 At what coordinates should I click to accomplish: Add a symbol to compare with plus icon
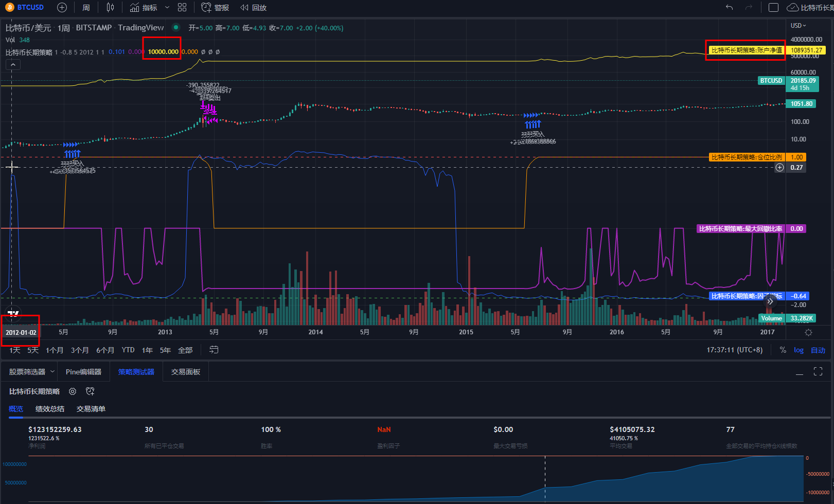coord(62,8)
